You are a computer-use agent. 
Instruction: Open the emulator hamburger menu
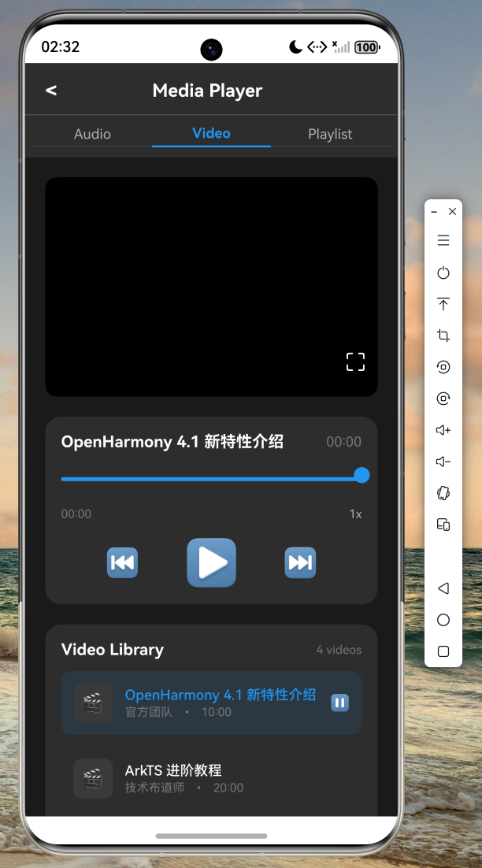click(x=443, y=240)
